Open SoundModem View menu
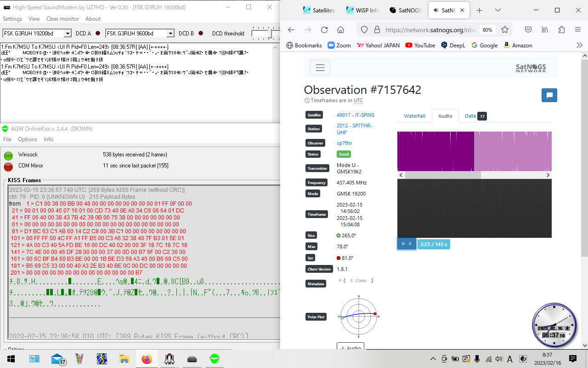 pyautogui.click(x=34, y=19)
